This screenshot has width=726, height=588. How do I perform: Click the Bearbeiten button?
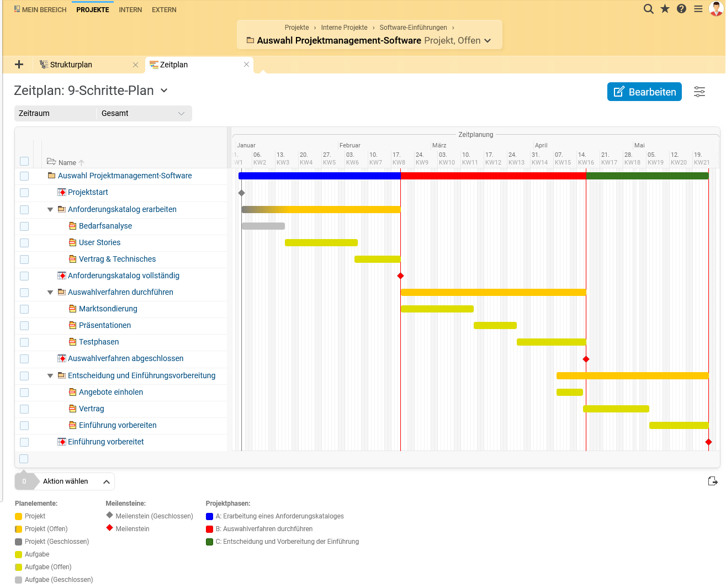click(644, 92)
